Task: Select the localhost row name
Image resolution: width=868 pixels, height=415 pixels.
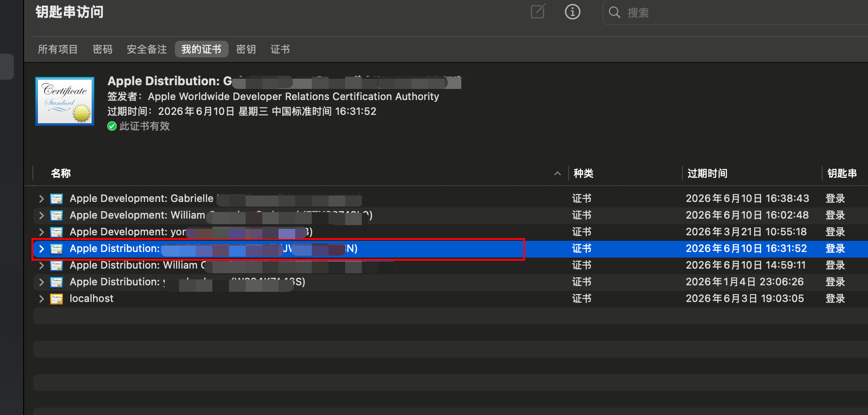Action: pyautogui.click(x=92, y=298)
